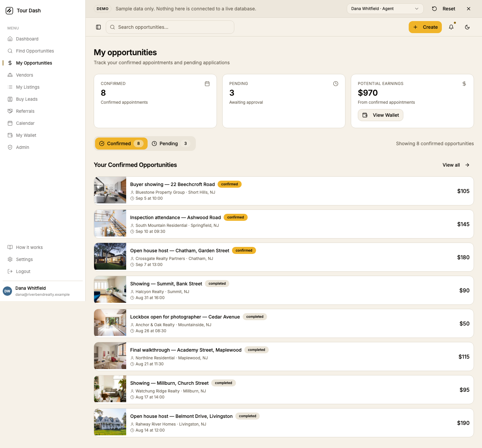Go to Buy Leads
The height and width of the screenshot is (448, 482).
(43, 99)
